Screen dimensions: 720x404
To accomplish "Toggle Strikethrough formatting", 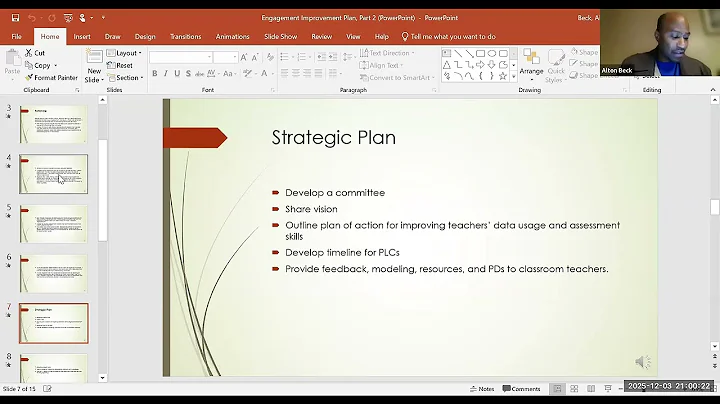I will (x=199, y=73).
